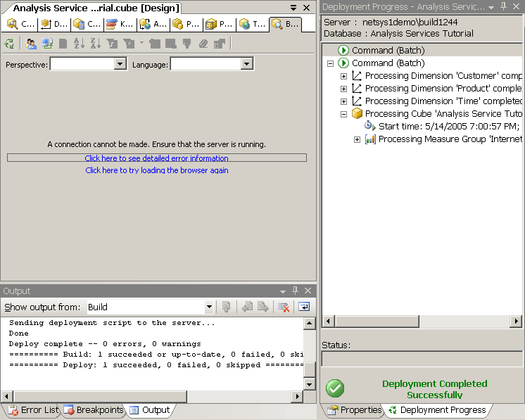The width and height of the screenshot is (525, 420).
Task: Select the Deployment Progress tab
Action: (437, 410)
